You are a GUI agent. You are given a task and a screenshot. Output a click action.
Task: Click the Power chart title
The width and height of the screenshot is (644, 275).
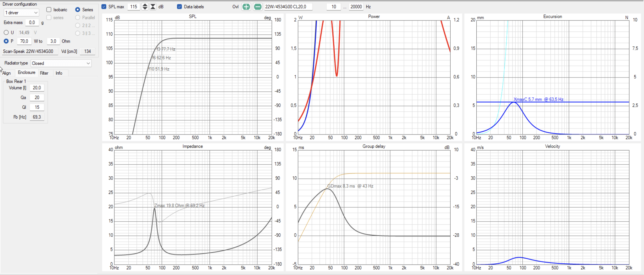point(374,16)
